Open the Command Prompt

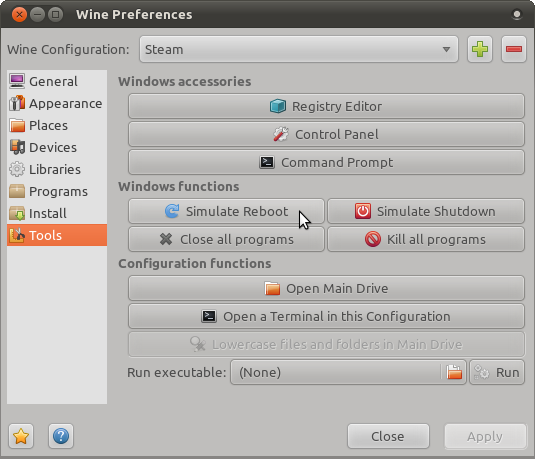326,162
